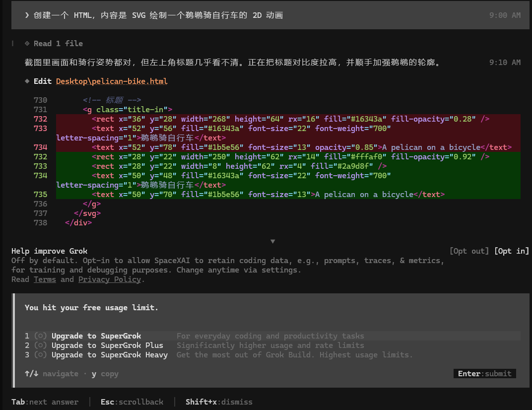
Task: Click removed text line with opacity="0.85"
Action: point(288,147)
